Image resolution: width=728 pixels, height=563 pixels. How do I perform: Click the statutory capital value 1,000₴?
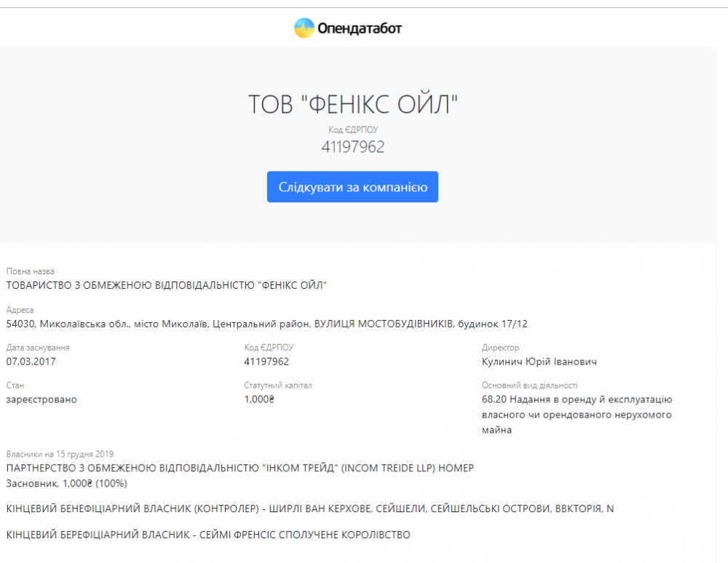(259, 399)
